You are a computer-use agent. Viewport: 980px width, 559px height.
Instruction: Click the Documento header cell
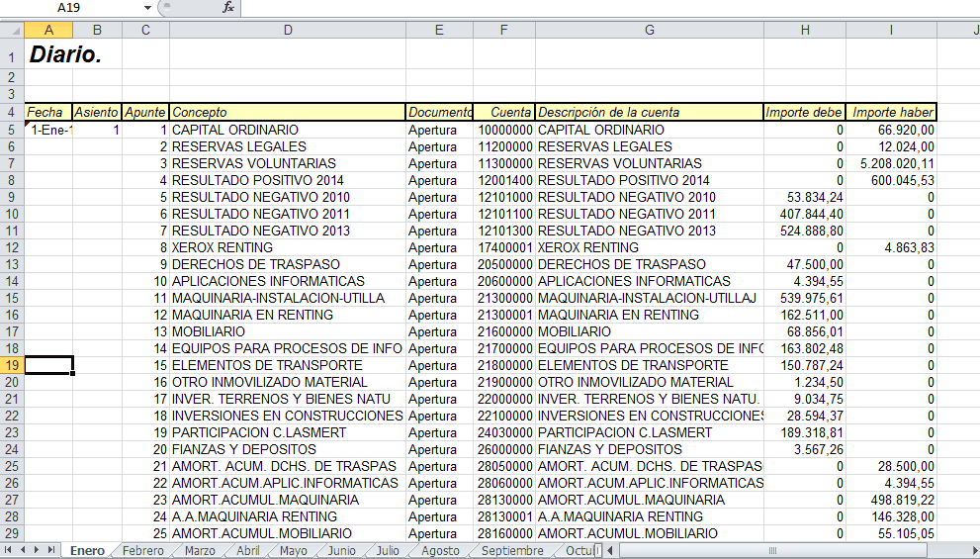pos(439,113)
